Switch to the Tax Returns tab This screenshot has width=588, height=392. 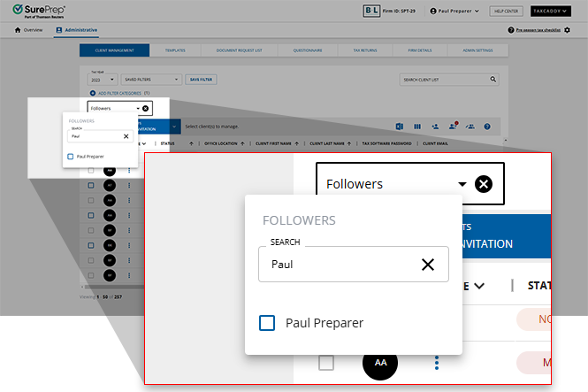[x=365, y=50]
